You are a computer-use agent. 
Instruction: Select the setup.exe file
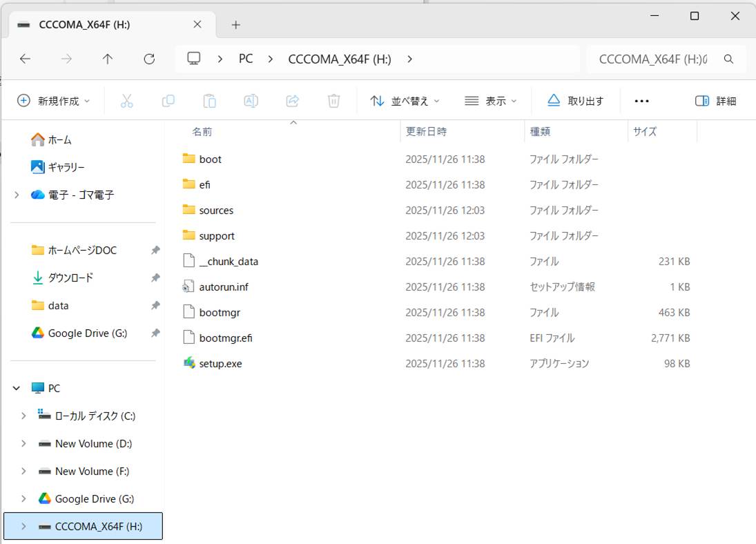(x=220, y=363)
